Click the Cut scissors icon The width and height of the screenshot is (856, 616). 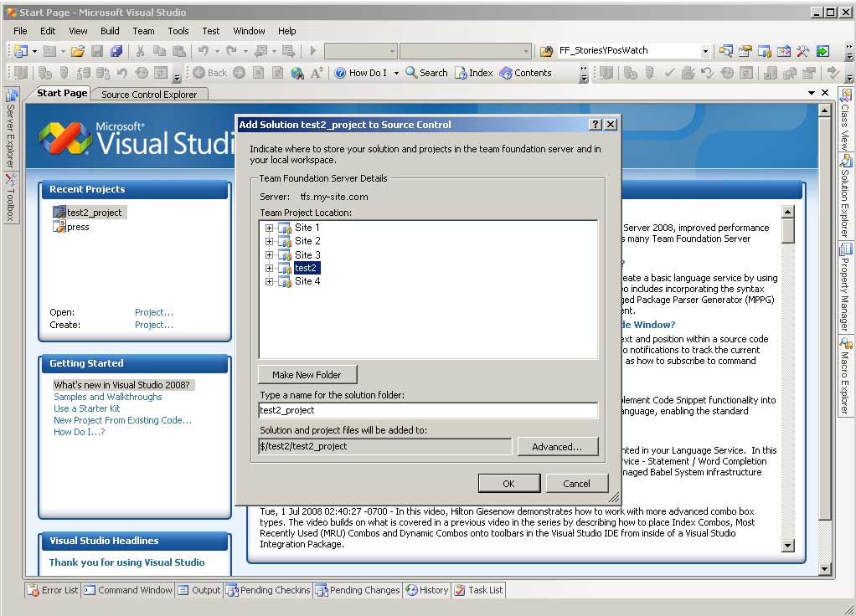tap(141, 51)
